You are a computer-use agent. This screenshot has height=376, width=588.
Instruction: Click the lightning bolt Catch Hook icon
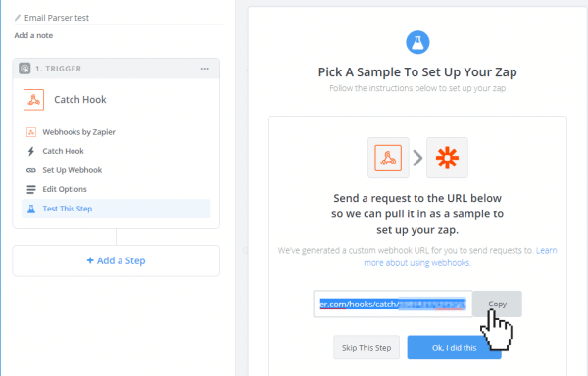pos(31,151)
